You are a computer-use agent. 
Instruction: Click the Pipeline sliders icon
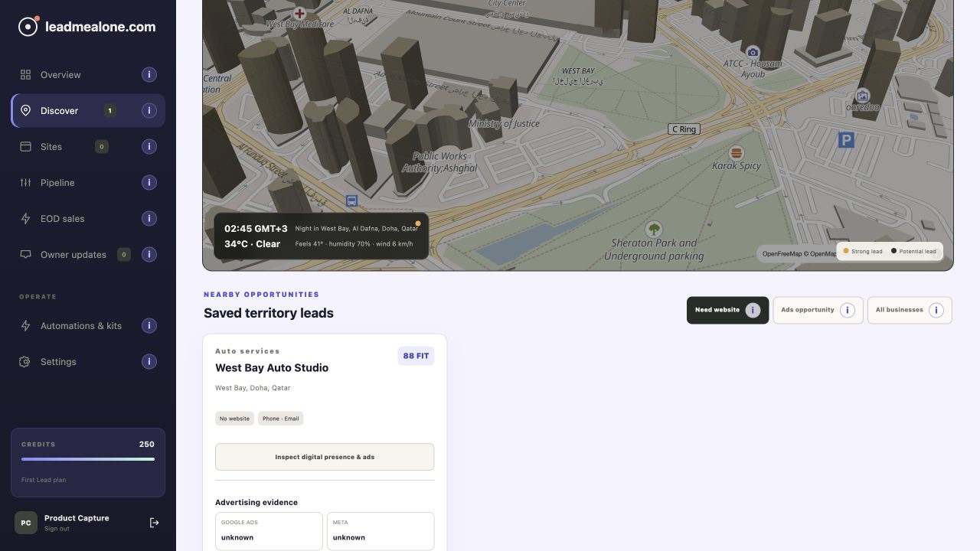(25, 182)
